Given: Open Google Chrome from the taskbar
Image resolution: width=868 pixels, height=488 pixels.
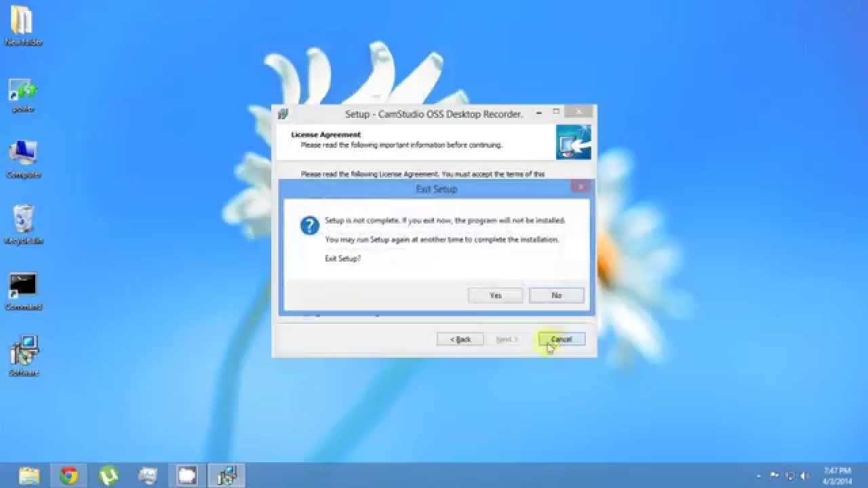Looking at the screenshot, I should pyautogui.click(x=68, y=476).
